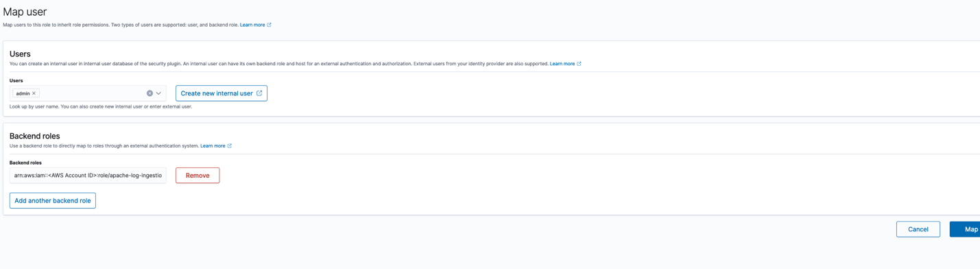The image size is (980, 269).
Task: Click external icon beside Map user Learn more
Action: tap(269, 25)
